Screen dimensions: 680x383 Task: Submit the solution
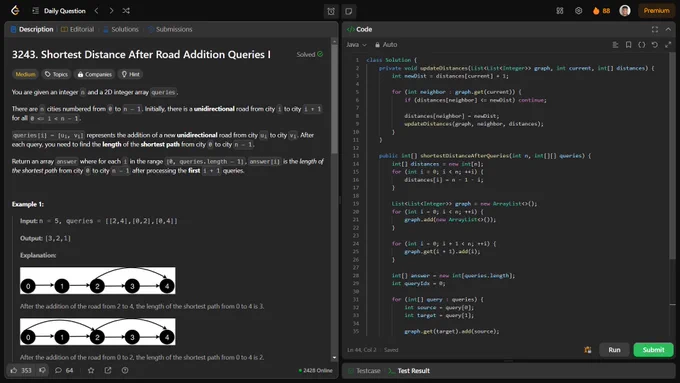tap(654, 350)
